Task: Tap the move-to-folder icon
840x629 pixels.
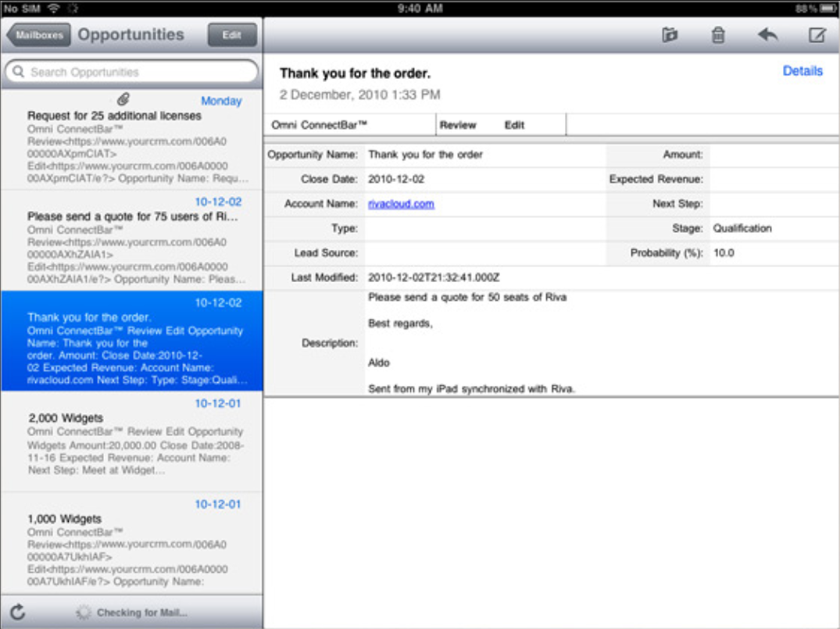Action: click(670, 35)
